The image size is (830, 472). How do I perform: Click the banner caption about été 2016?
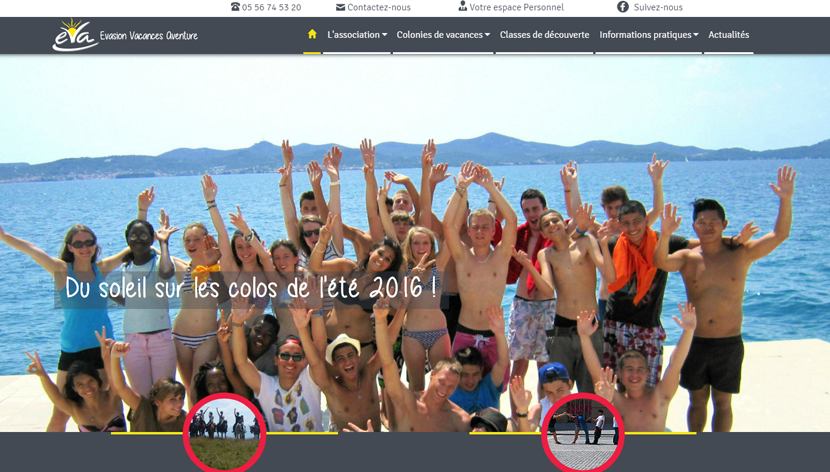[251, 289]
